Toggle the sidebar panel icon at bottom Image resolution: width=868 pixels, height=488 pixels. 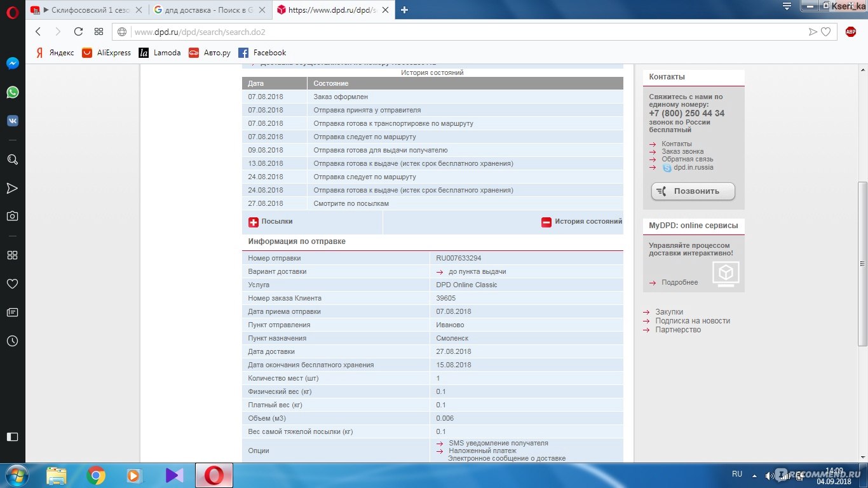pos(12,437)
